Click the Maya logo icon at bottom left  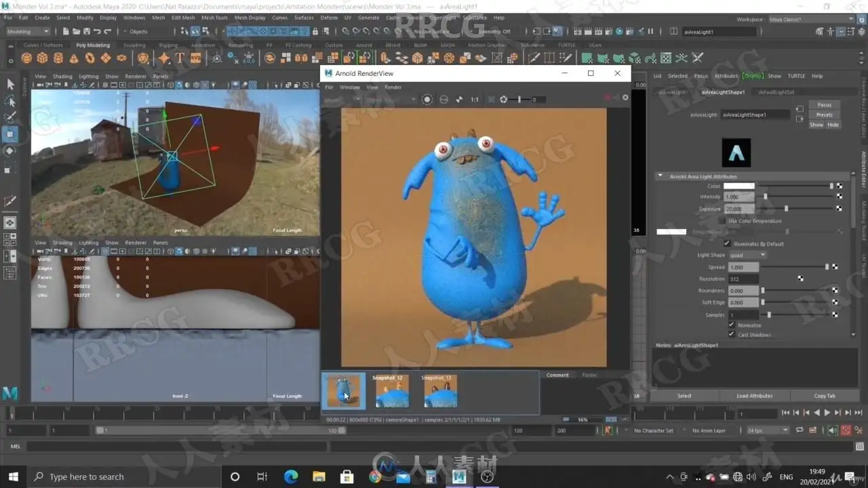10,393
